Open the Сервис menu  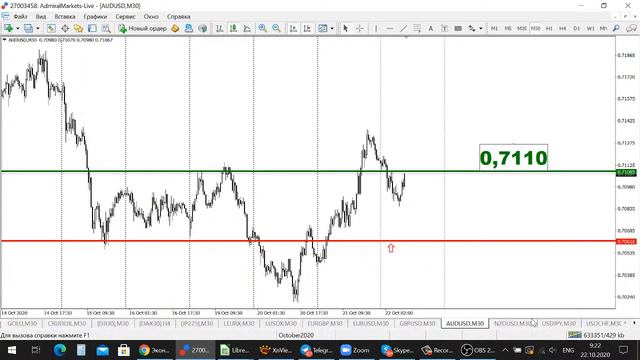click(x=125, y=17)
